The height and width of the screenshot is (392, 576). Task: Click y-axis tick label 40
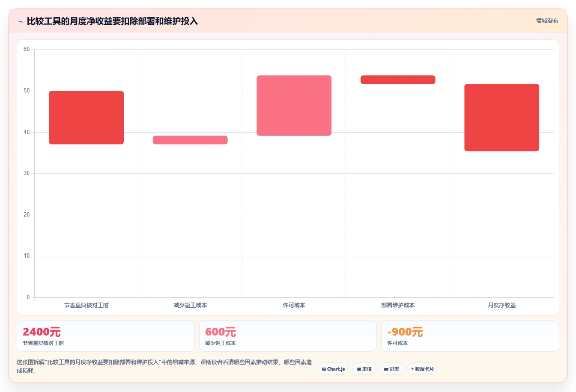click(27, 132)
